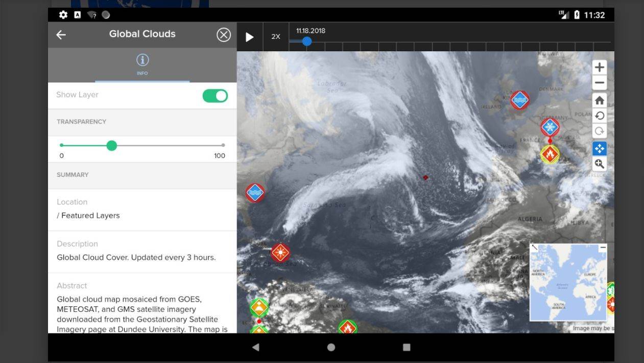
Task: Change the 2X playback speed
Action: [276, 37]
